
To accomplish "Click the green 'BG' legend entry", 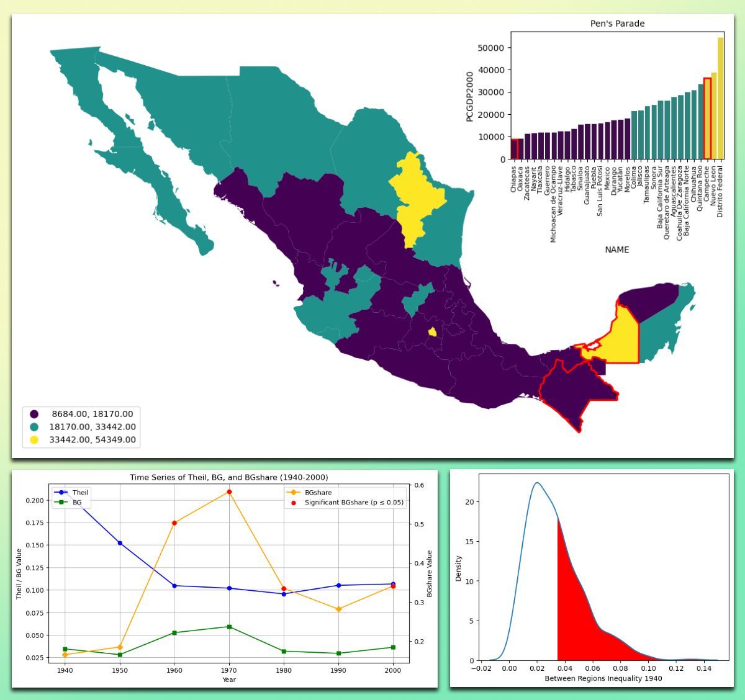I will (x=69, y=503).
